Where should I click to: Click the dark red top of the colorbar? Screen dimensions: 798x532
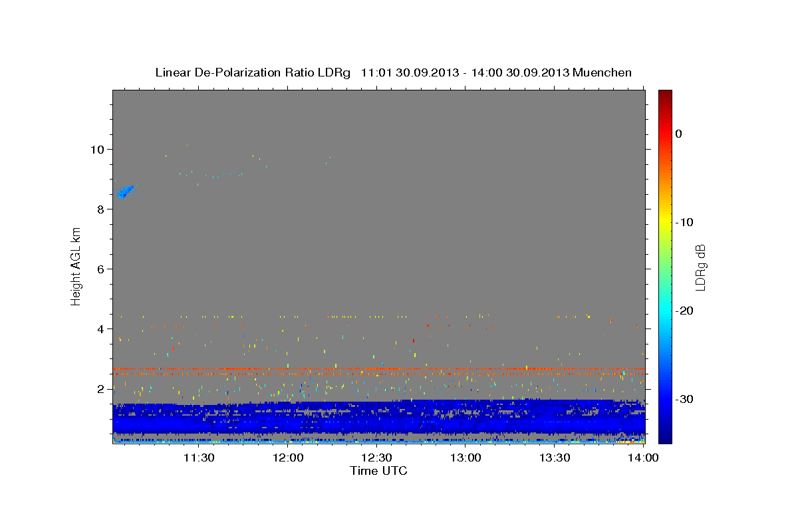tap(665, 94)
